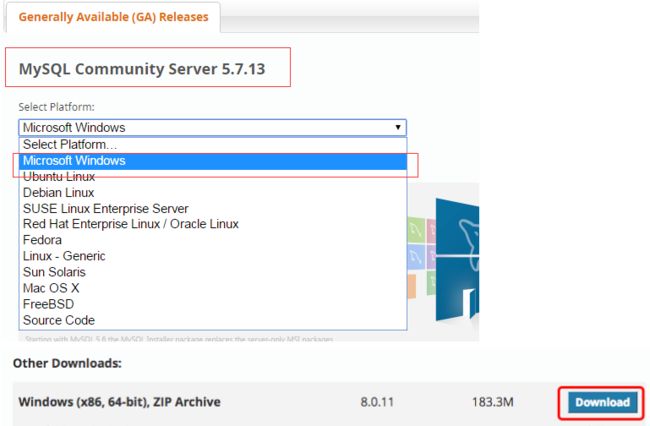The width and height of the screenshot is (650, 426).
Task: Choose SUSE Linux Enterprise Server option
Action: (213, 208)
